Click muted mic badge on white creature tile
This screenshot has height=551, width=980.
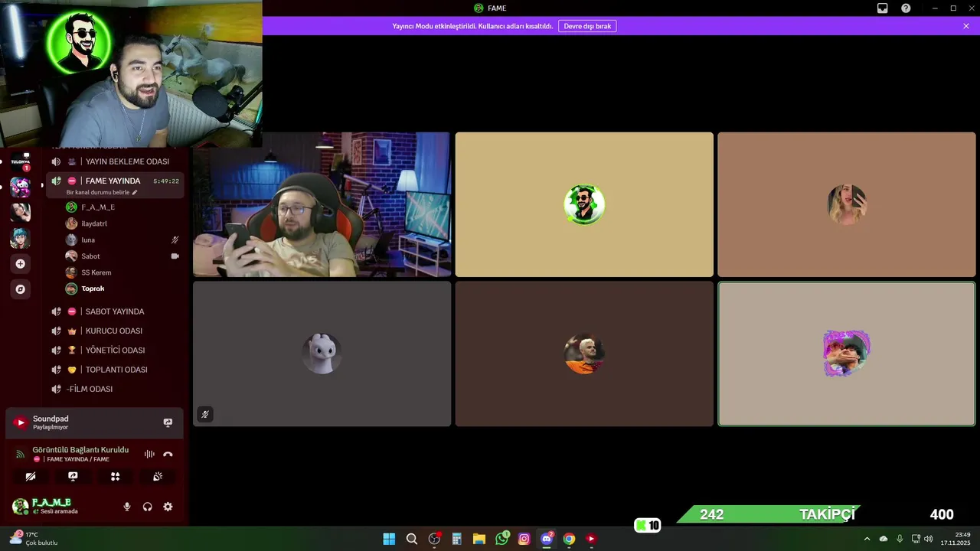point(204,415)
